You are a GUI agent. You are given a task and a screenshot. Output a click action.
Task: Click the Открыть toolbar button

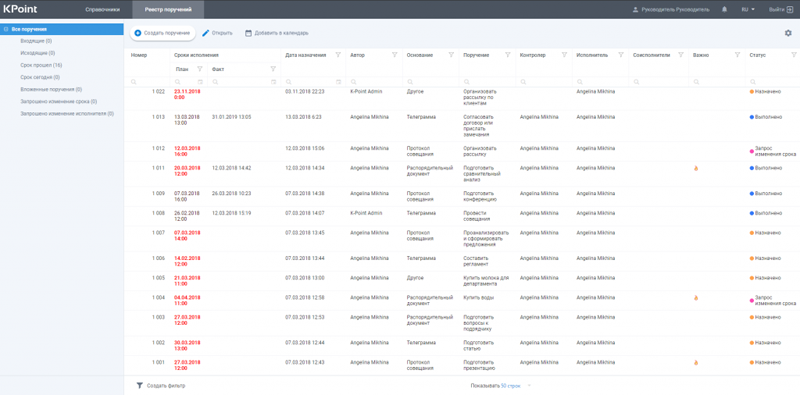pyautogui.click(x=217, y=33)
